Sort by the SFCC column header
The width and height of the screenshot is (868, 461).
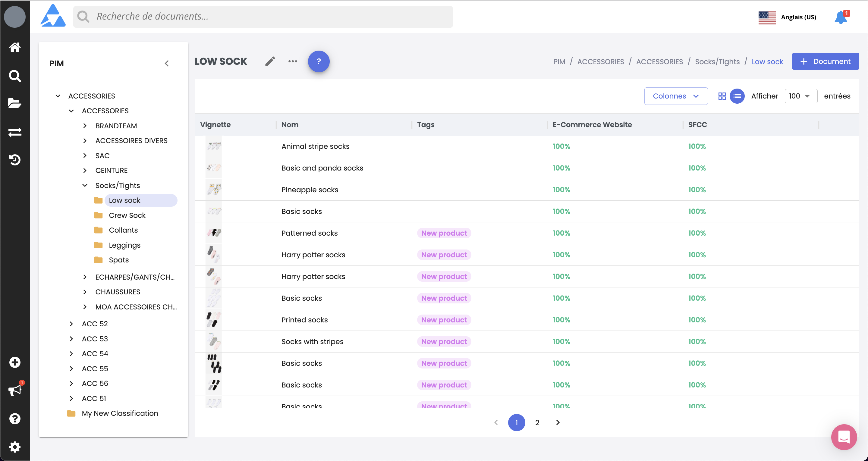coord(697,125)
